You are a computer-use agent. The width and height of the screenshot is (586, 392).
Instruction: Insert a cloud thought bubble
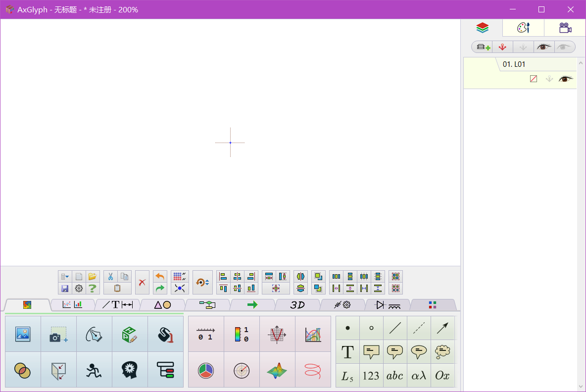[x=442, y=351]
